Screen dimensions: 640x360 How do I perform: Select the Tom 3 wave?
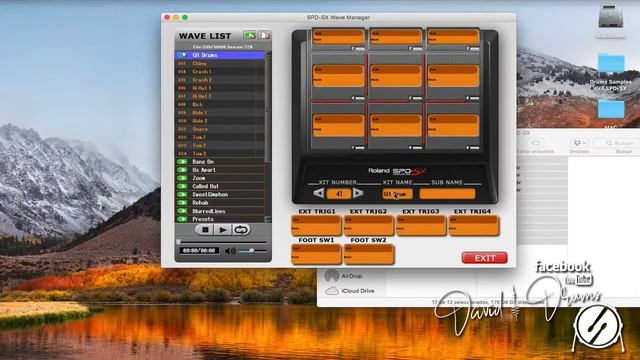click(x=220, y=153)
